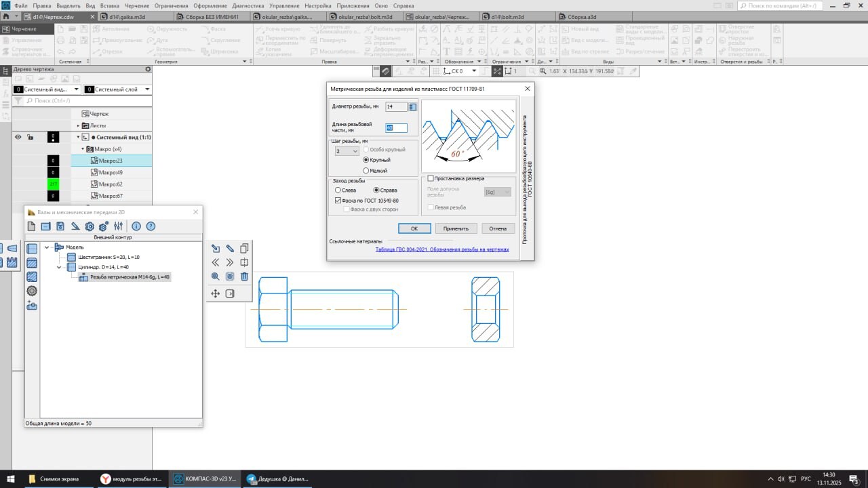Click the sliders settings icon in shafts panel
The image size is (868, 488).
coord(119,226)
